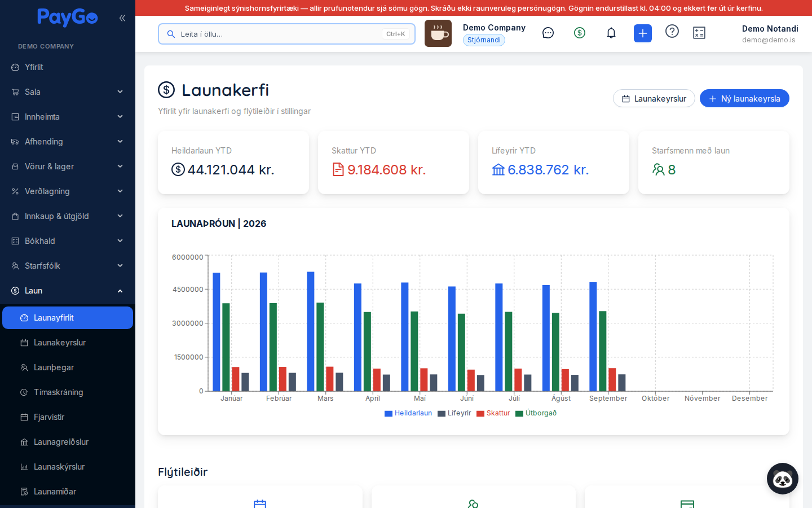Toggle the Skattur legend swatch
The image size is (812, 508).
(480, 414)
